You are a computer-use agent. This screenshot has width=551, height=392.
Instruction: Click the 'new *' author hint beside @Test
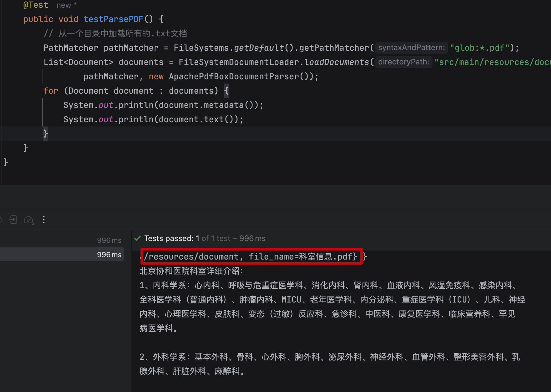pyautogui.click(x=67, y=5)
